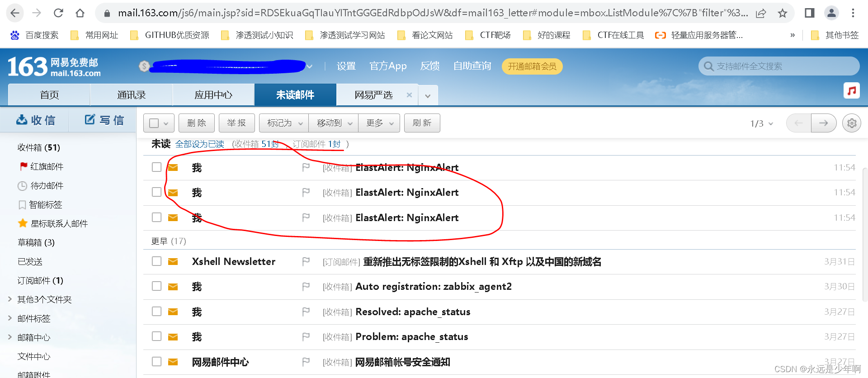This screenshot has width=868, height=378.
Task: Tick checkbox for Resolved: apache_status email
Action: [x=156, y=311]
